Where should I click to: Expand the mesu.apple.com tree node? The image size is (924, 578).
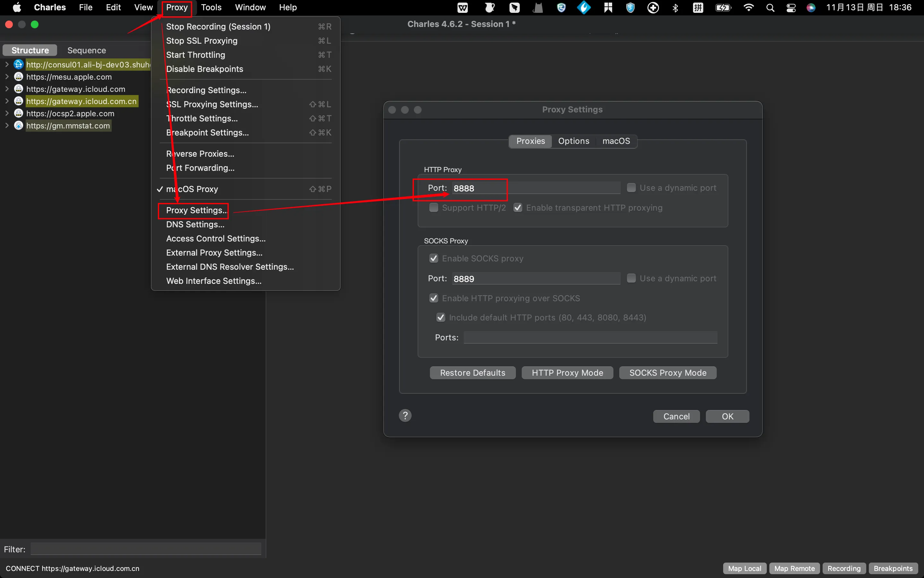click(7, 76)
